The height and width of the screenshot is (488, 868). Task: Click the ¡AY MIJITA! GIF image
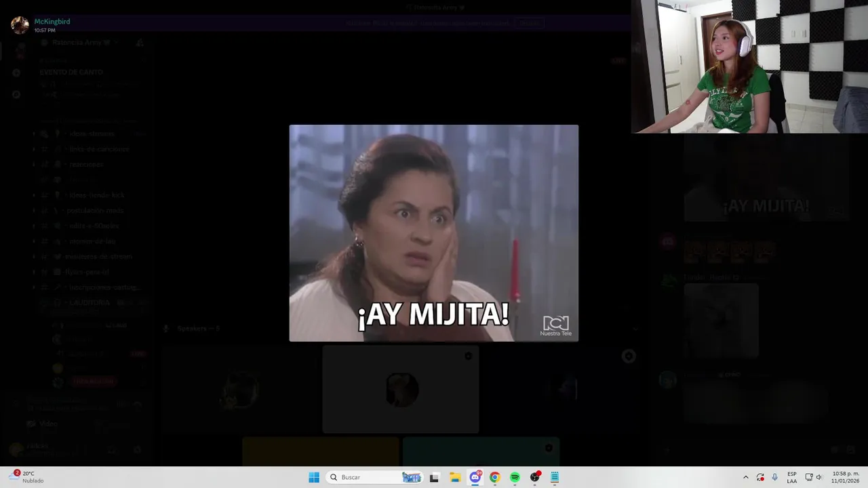pyautogui.click(x=434, y=233)
